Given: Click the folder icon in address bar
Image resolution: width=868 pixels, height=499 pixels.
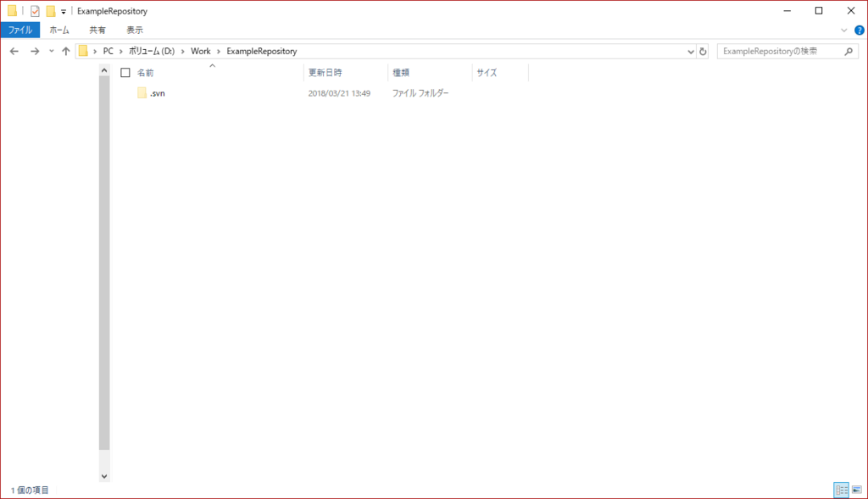Looking at the screenshot, I should (x=83, y=51).
